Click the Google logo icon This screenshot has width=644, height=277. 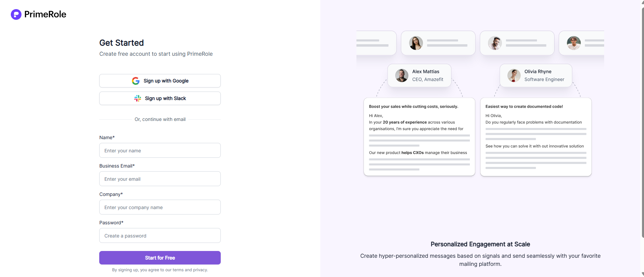point(136,81)
